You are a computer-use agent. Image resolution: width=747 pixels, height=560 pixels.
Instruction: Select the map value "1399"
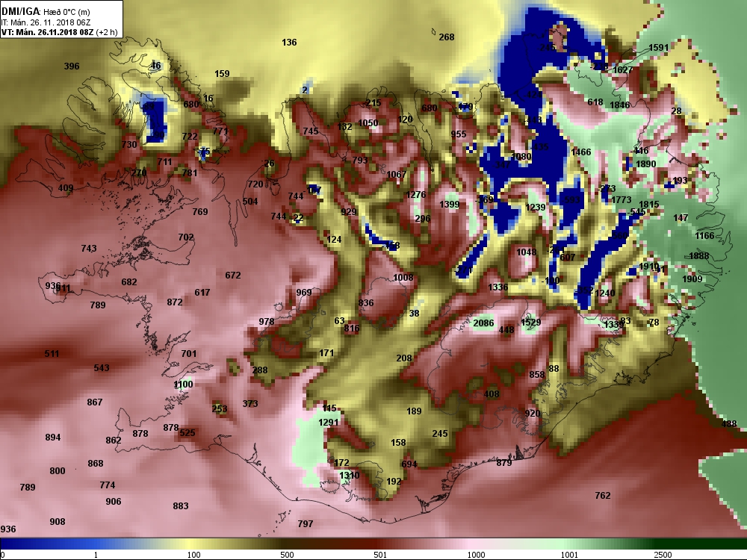(449, 205)
